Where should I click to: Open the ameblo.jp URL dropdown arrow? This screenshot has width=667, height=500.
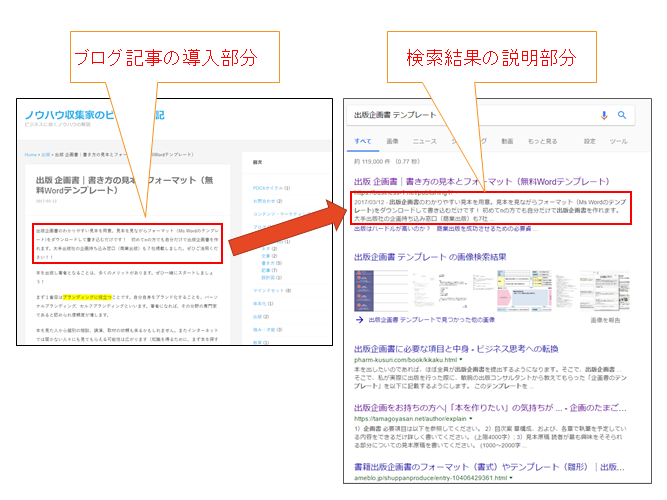511,478
